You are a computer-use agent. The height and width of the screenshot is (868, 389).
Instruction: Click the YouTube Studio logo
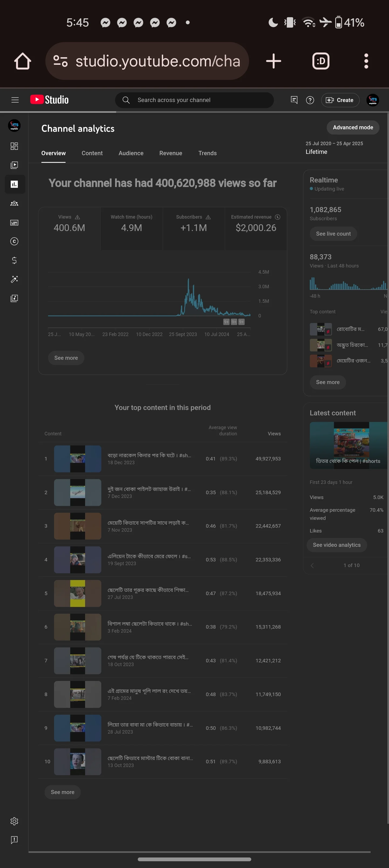[x=49, y=100]
